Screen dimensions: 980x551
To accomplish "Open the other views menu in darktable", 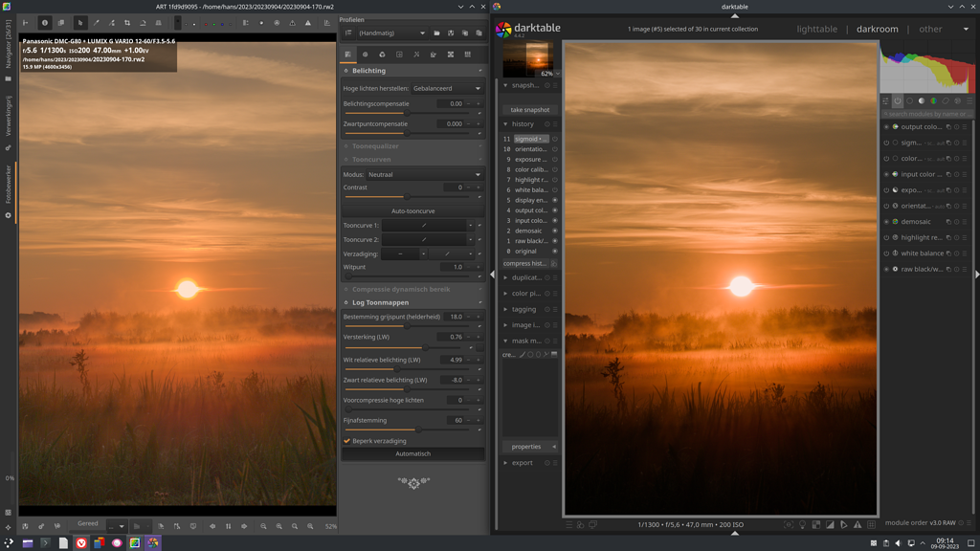I will click(x=930, y=29).
